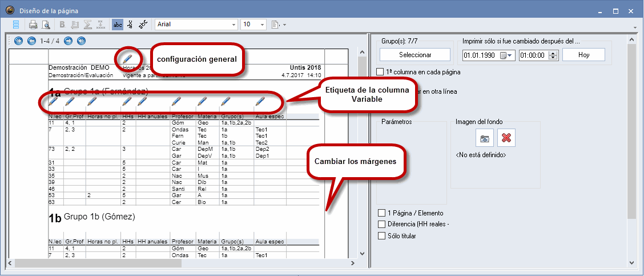644x276 pixels.
Task: Go to first page of preview
Action: [x=18, y=41]
